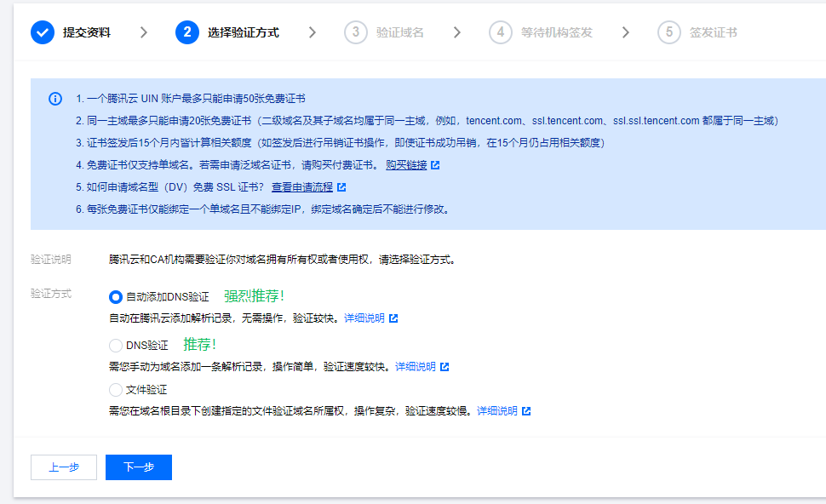826x504 pixels.
Task: Click the chevron after 验证域名 step
Action: click(457, 33)
